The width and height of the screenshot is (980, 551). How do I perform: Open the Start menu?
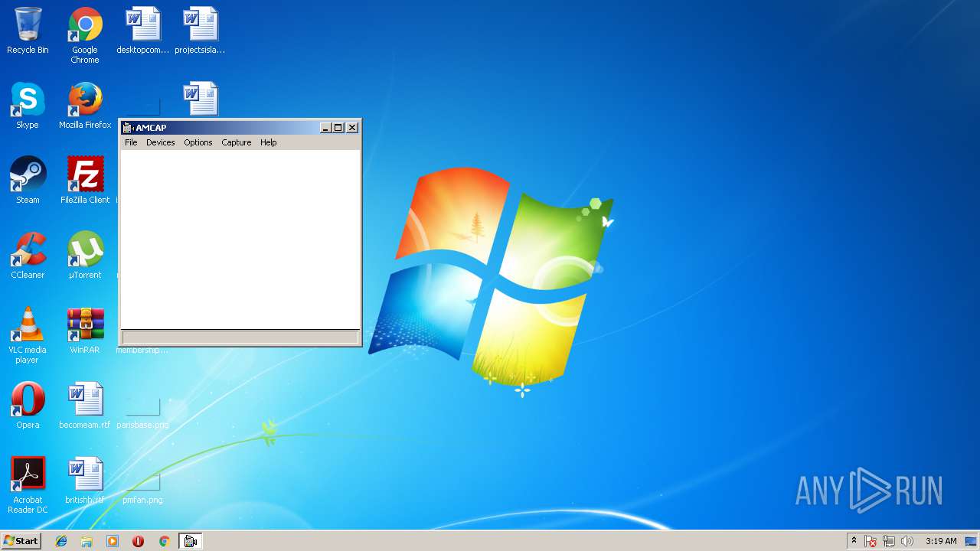21,541
